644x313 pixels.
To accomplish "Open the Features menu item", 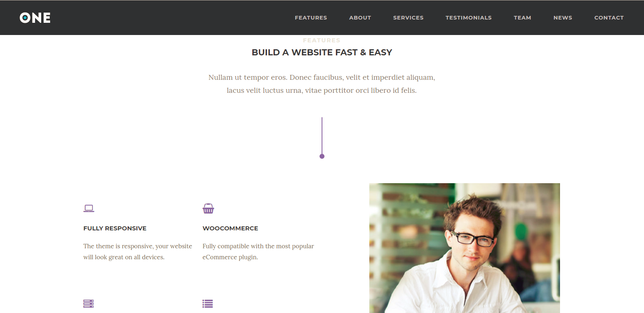I will 311,18.
